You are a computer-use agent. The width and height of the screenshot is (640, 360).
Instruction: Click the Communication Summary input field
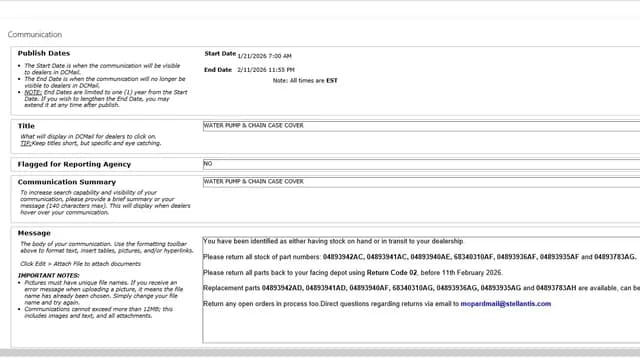(421, 182)
